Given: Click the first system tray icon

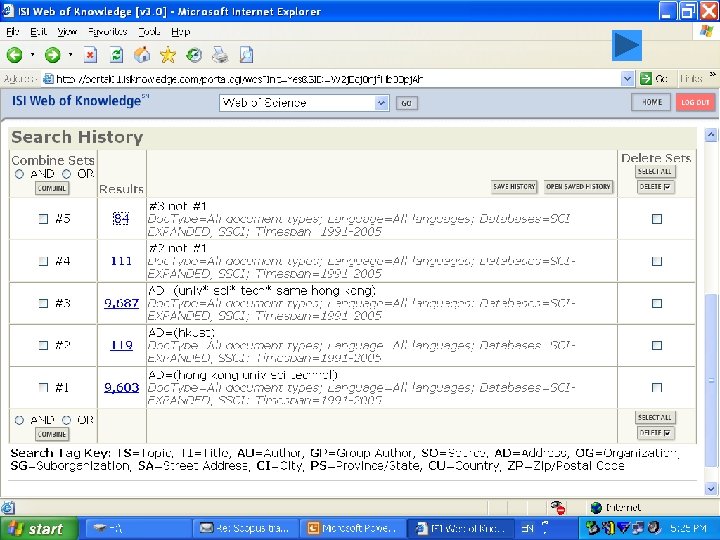Looking at the screenshot, I should coord(592,528).
